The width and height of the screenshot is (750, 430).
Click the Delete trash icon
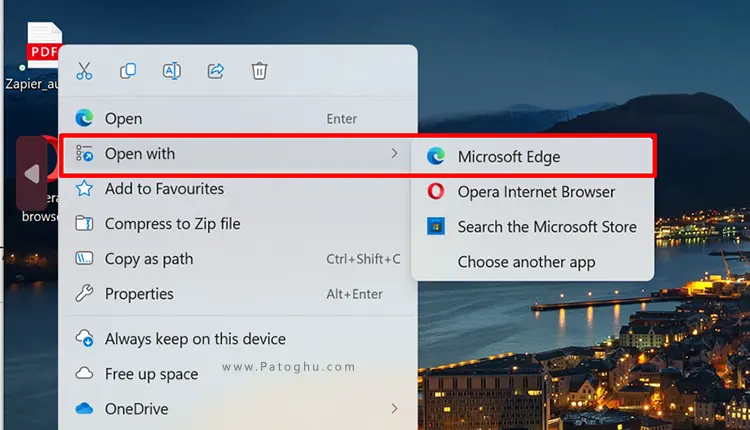[259, 71]
